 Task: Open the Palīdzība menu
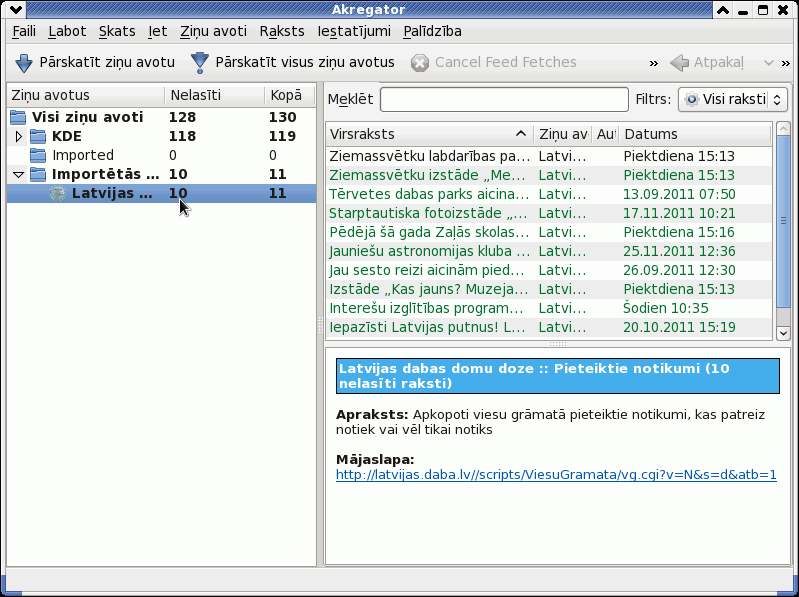click(432, 31)
